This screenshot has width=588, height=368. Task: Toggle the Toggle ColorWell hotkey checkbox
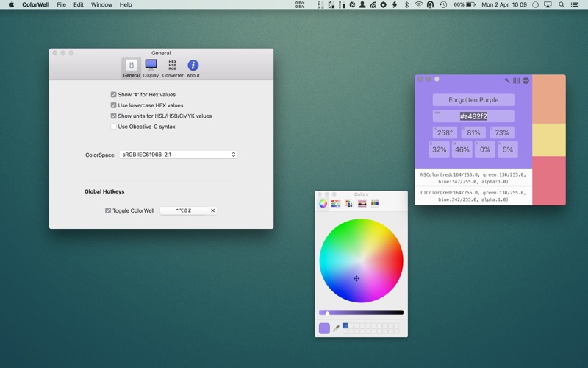108,210
